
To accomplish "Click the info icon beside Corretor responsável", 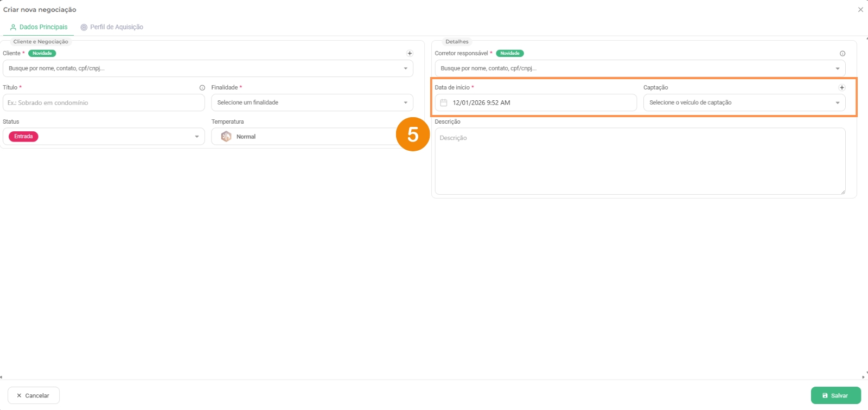I will tap(842, 54).
